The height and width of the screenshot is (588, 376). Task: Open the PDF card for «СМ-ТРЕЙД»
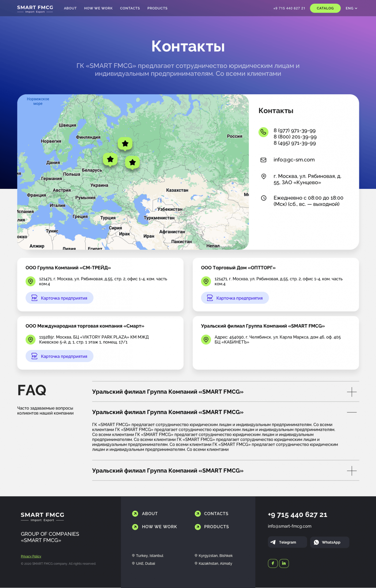tap(59, 298)
